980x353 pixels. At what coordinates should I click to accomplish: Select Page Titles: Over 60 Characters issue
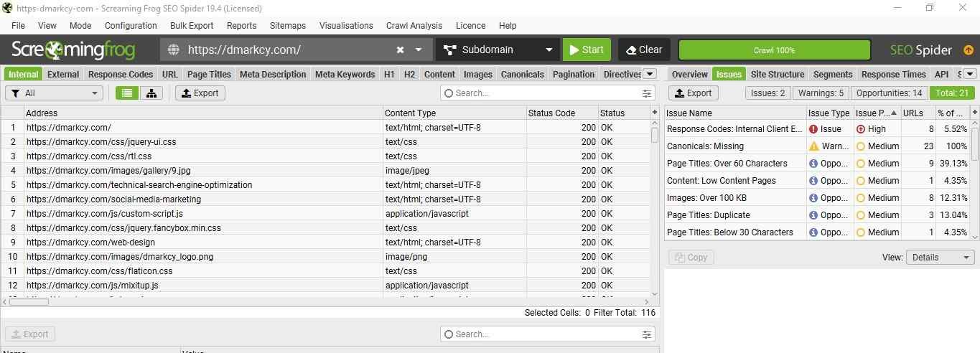coord(817,164)
